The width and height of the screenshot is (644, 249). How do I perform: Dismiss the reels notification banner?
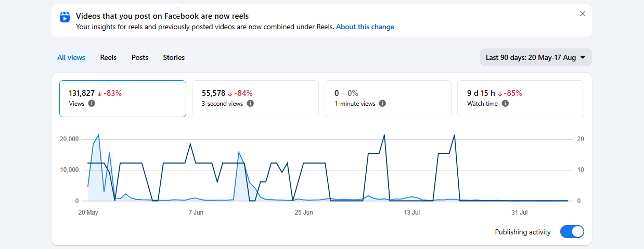point(583,14)
